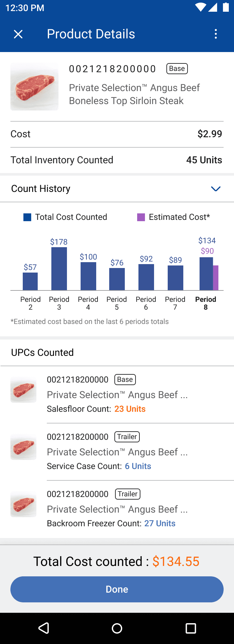Viewport: 234px width, 644px height.
Task: Open the three-dot overflow menu
Action: coord(216,34)
